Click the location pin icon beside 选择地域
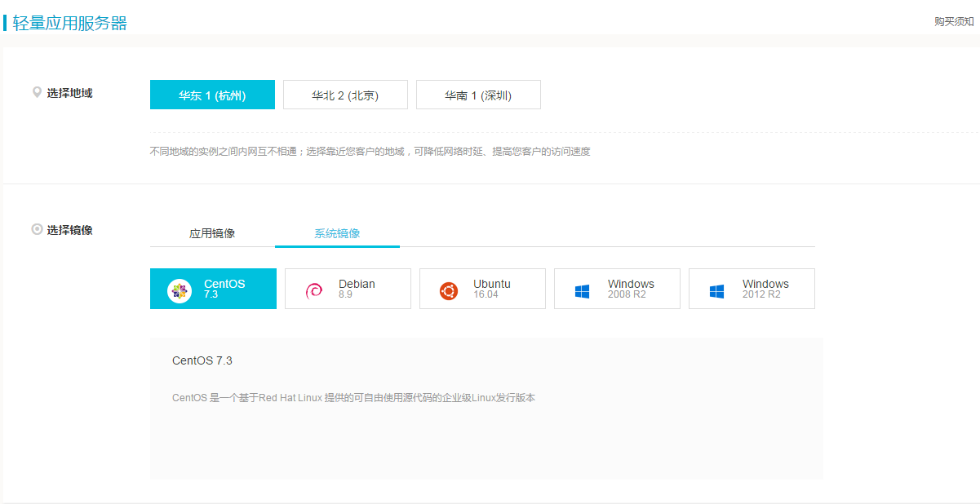This screenshot has width=980, height=504. pos(37,93)
